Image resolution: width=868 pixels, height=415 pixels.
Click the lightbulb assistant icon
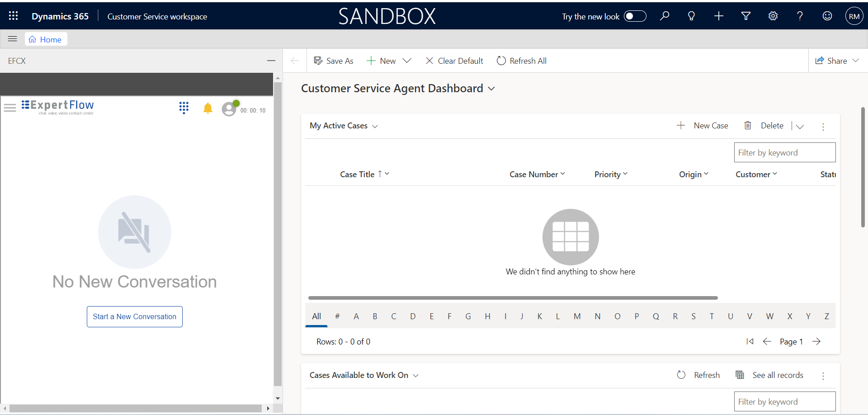[x=691, y=16]
